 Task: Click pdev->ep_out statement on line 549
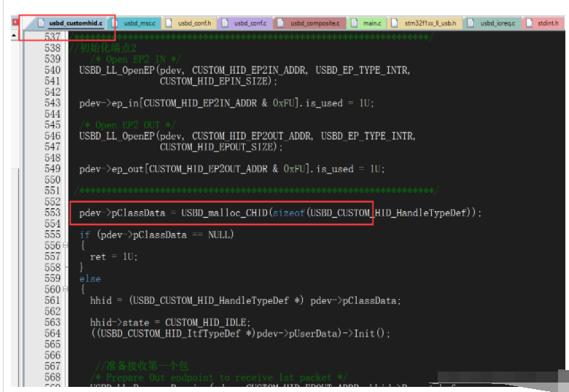[231, 169]
